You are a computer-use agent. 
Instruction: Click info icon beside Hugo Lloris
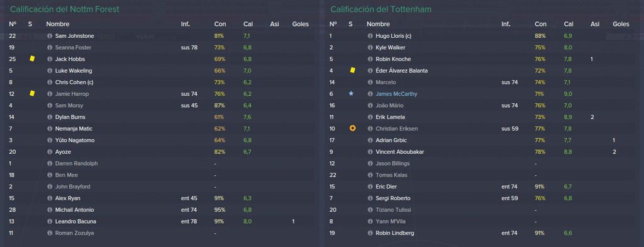tap(370, 36)
